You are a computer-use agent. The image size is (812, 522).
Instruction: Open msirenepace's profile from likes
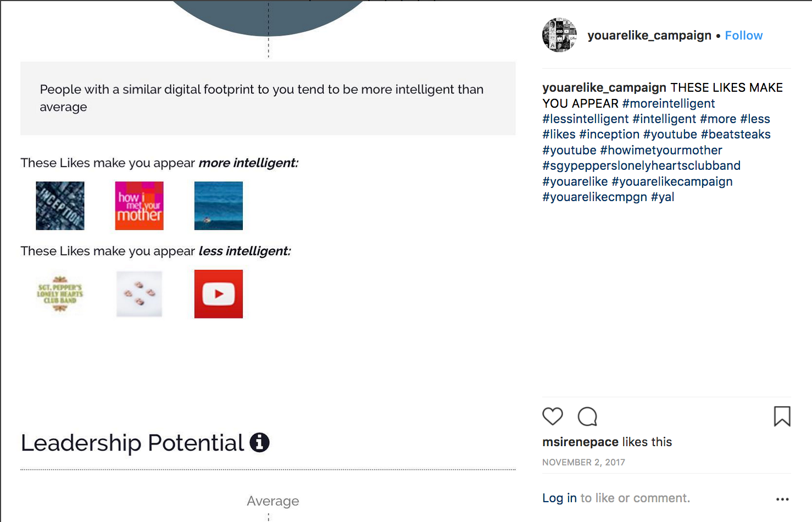pos(580,442)
